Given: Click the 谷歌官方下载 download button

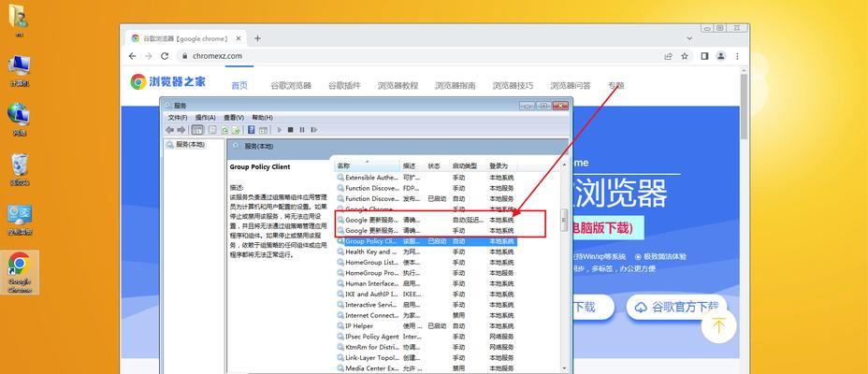Looking at the screenshot, I should pos(676,307).
